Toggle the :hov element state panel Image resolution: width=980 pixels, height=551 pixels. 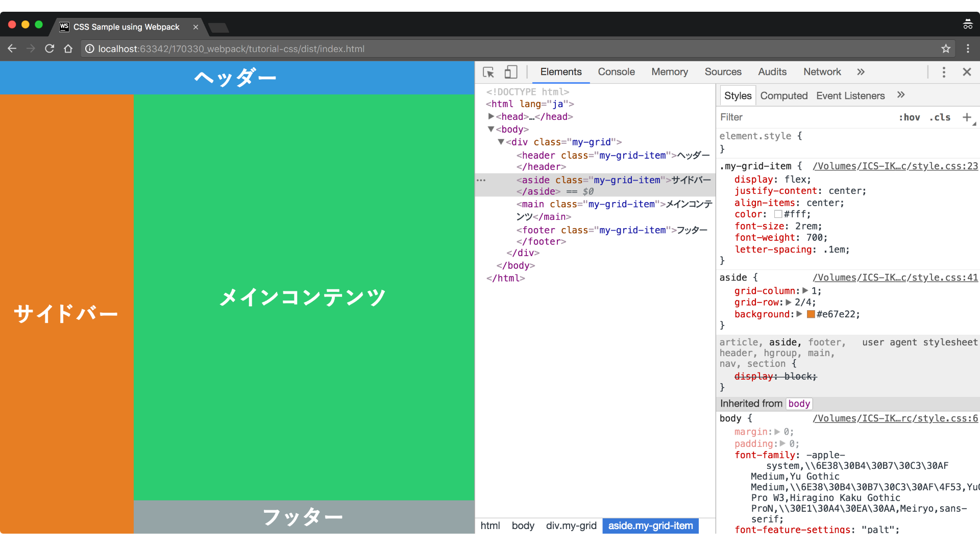pyautogui.click(x=909, y=117)
